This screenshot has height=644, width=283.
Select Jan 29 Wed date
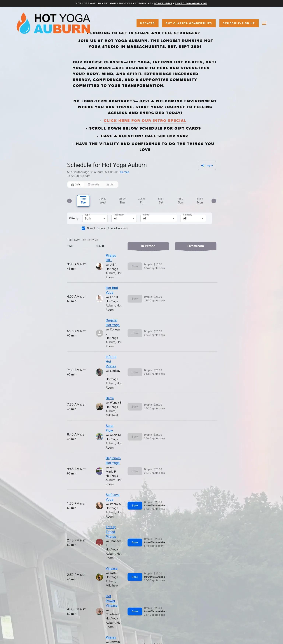tap(103, 201)
